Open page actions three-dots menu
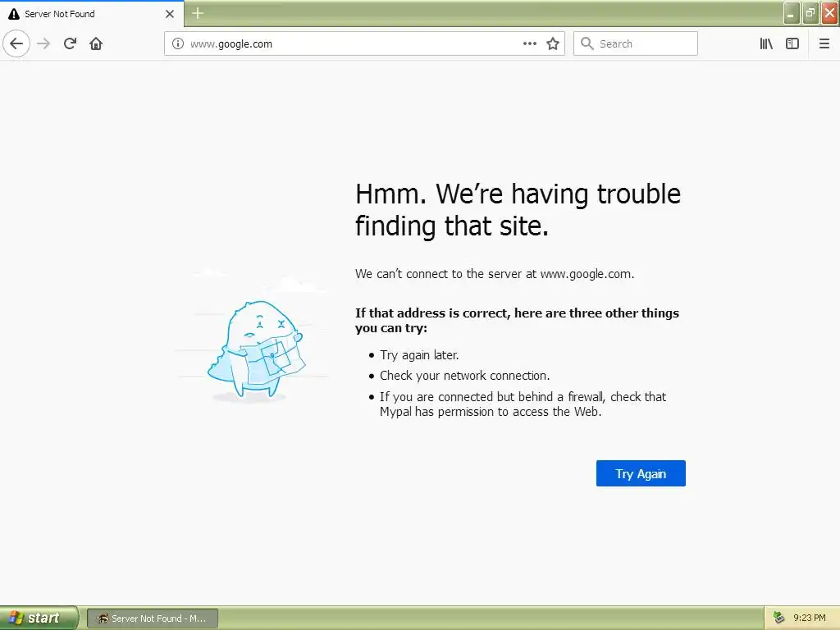 point(529,43)
